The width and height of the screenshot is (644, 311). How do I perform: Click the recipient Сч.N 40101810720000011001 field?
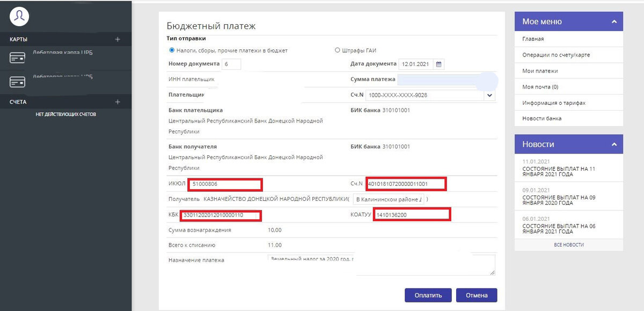point(406,184)
